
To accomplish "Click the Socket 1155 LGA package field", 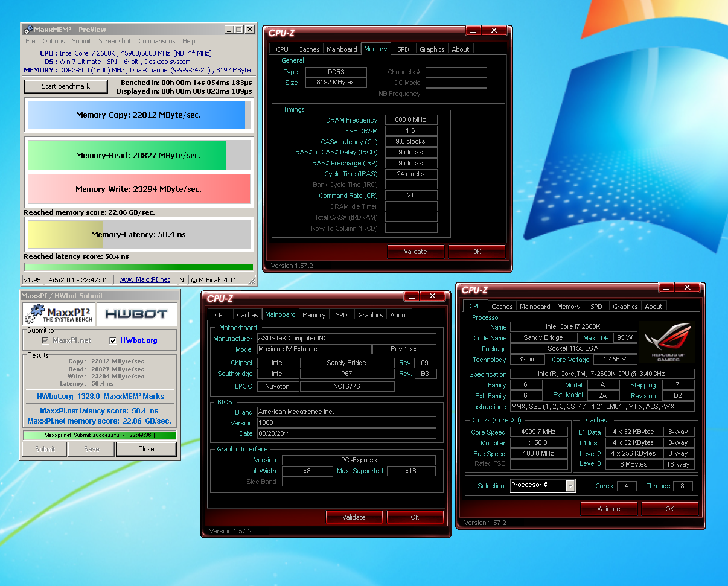I will click(573, 349).
